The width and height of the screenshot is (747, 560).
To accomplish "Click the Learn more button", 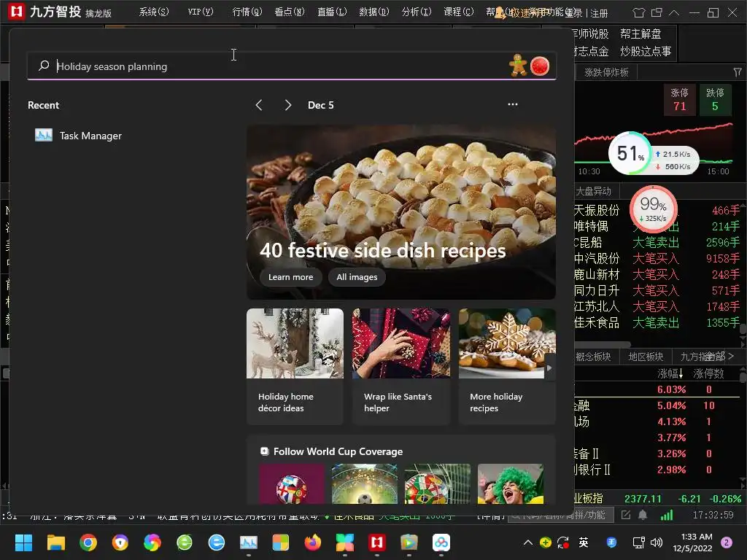I will 290,277.
